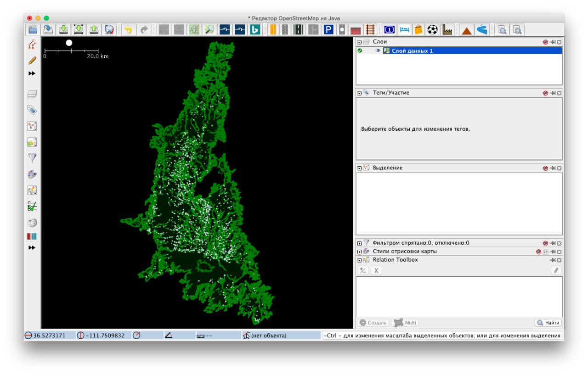Click the gray Redo arrow icon

pos(144,29)
